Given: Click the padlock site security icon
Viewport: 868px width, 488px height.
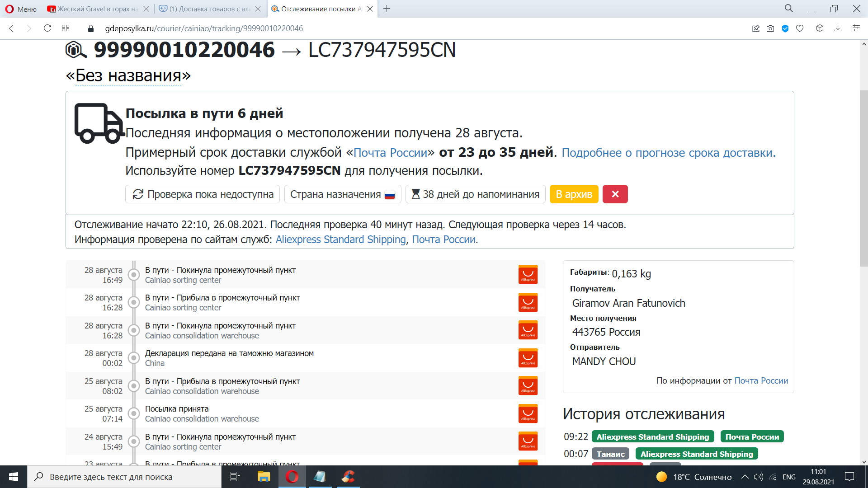Looking at the screenshot, I should 91,28.
